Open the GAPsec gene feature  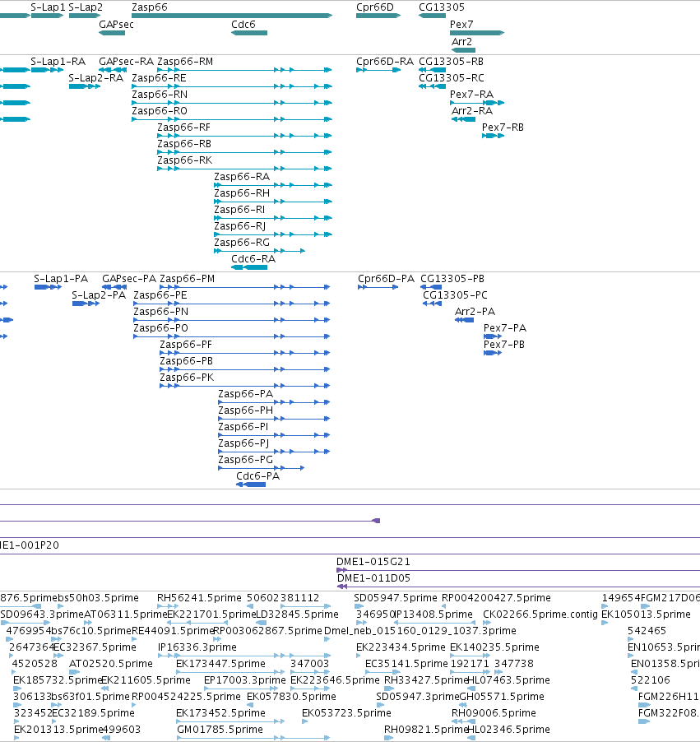(x=112, y=33)
